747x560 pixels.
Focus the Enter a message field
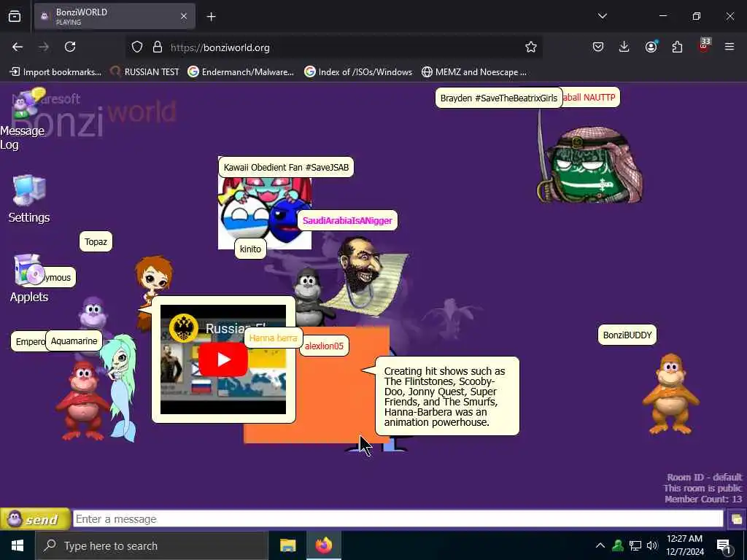coord(398,519)
